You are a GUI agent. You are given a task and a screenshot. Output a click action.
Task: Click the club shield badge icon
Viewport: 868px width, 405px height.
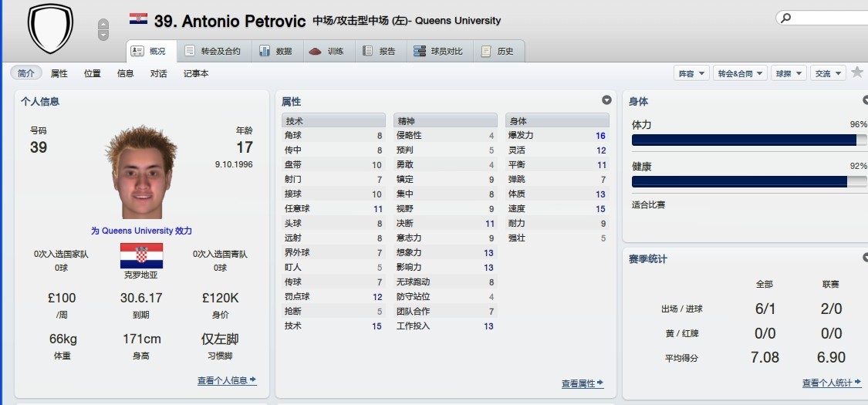coord(50,30)
